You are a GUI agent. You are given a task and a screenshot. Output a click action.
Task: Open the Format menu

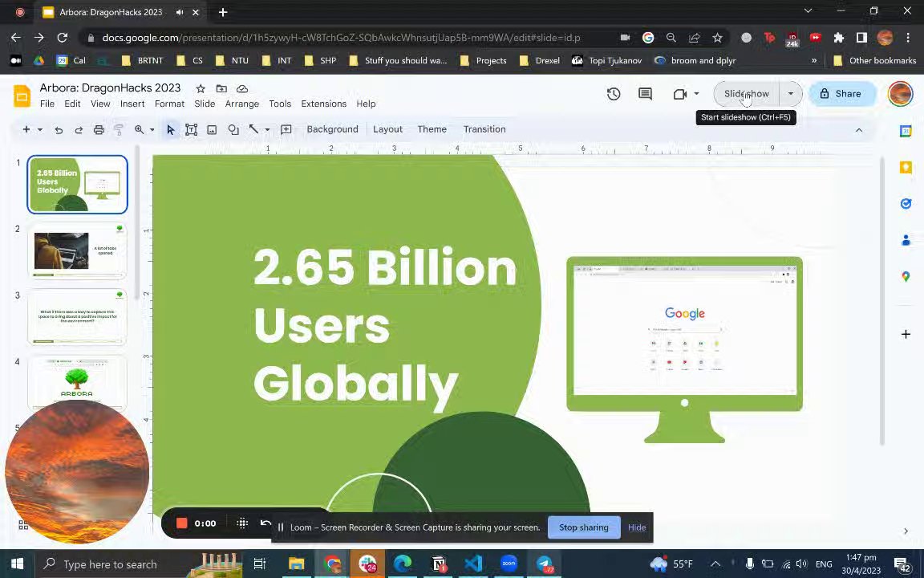point(169,104)
